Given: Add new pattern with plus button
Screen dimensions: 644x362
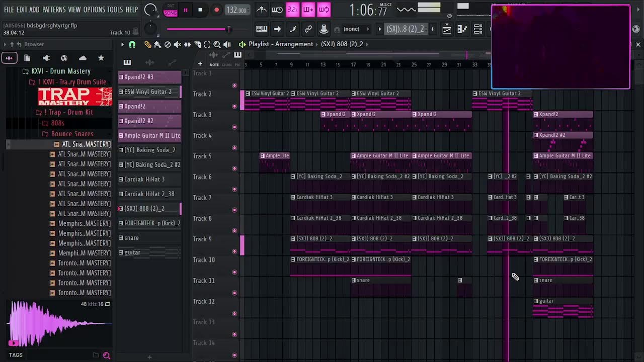Looking at the screenshot, I should click(432, 29).
